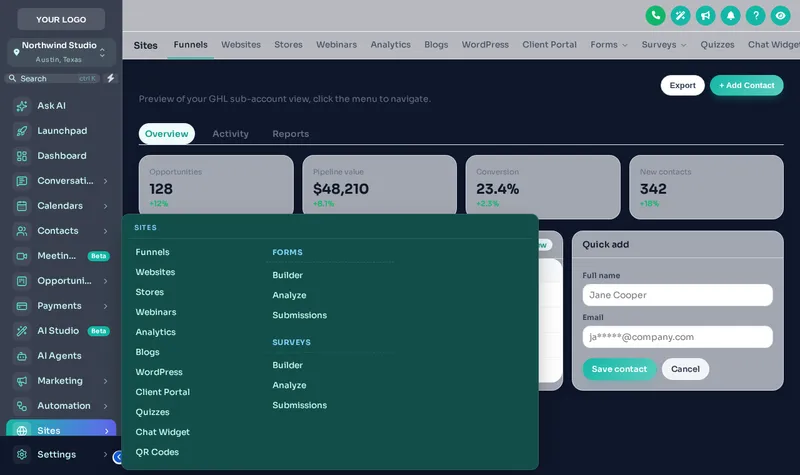This screenshot has width=800, height=475.
Task: Expand Calendars submenu chevron
Action: pos(106,206)
